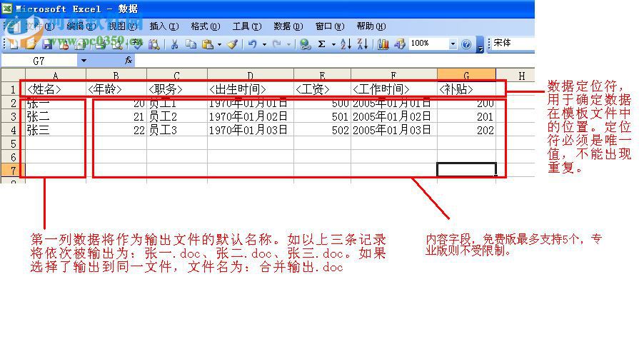Select cell with 员工2
The width and height of the screenshot is (639, 364).
tap(177, 116)
